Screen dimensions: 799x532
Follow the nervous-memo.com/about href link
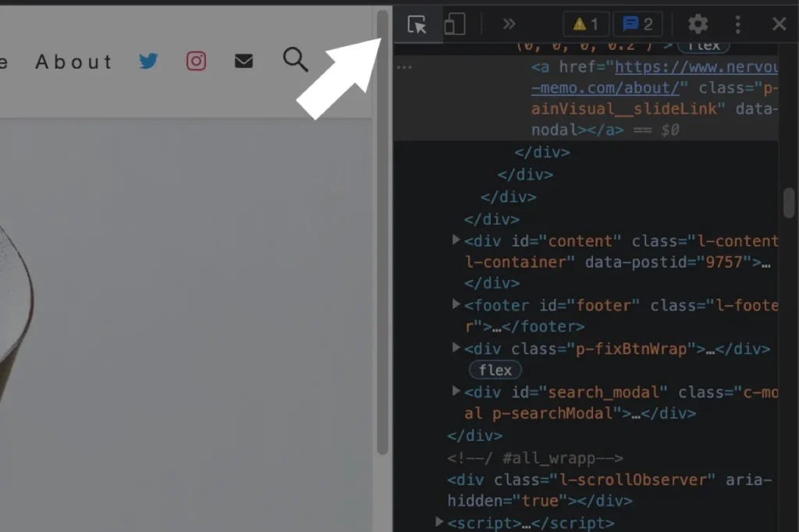coord(655,77)
